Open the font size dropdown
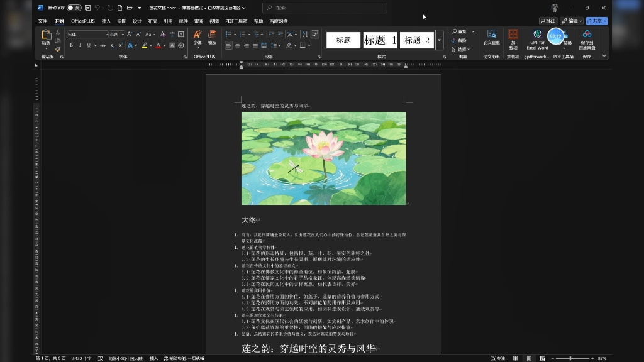The height and width of the screenshot is (362, 644). pos(123,35)
